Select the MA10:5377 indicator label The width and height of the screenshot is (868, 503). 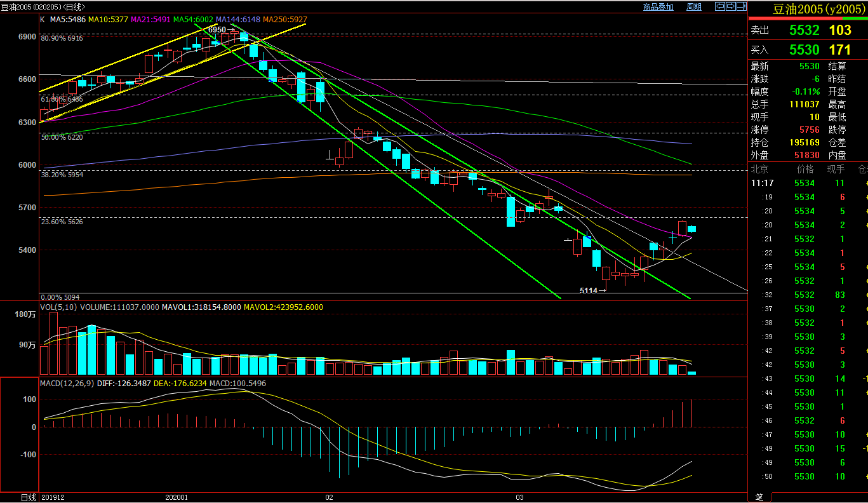(x=107, y=20)
